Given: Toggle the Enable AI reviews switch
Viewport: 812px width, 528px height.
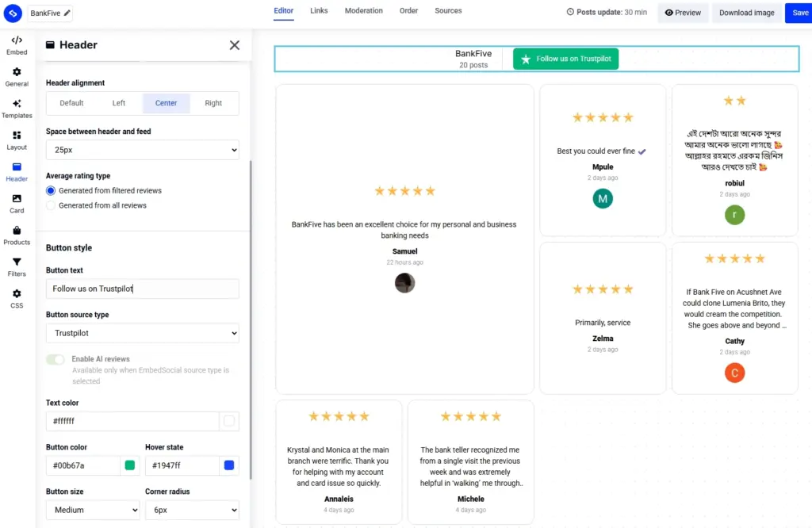Looking at the screenshot, I should click(56, 359).
